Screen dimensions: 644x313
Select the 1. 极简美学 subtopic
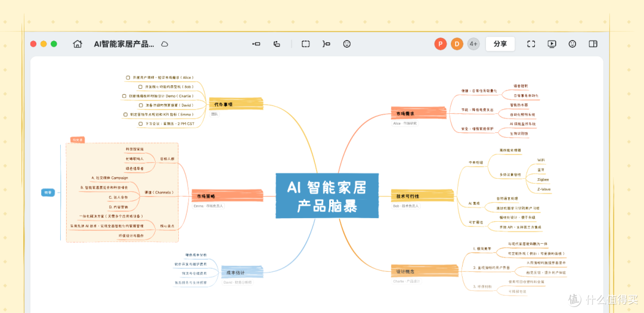pyautogui.click(x=482, y=249)
